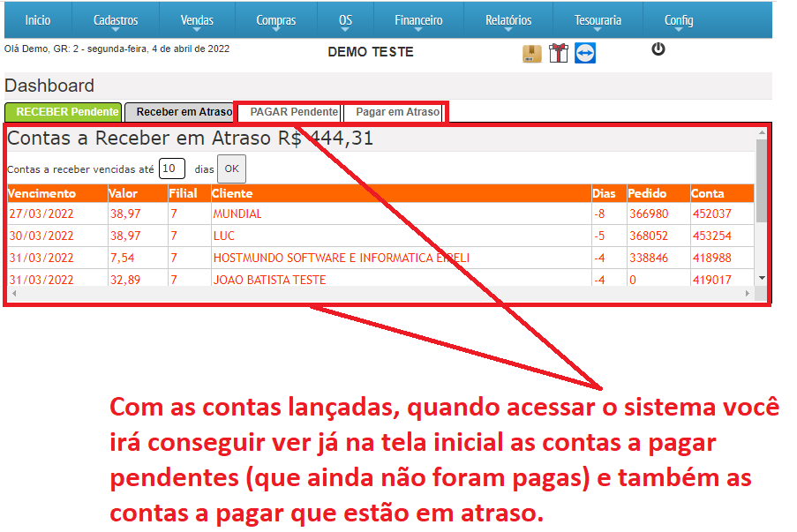Click order number 368052

pyautogui.click(x=649, y=236)
